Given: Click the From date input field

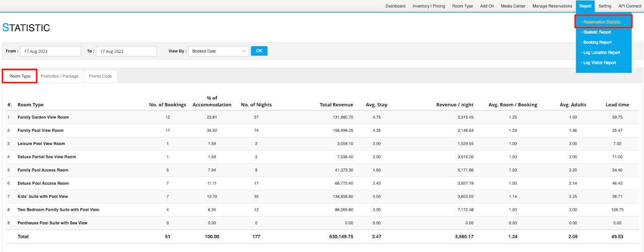Looking at the screenshot, I should 50,51.
